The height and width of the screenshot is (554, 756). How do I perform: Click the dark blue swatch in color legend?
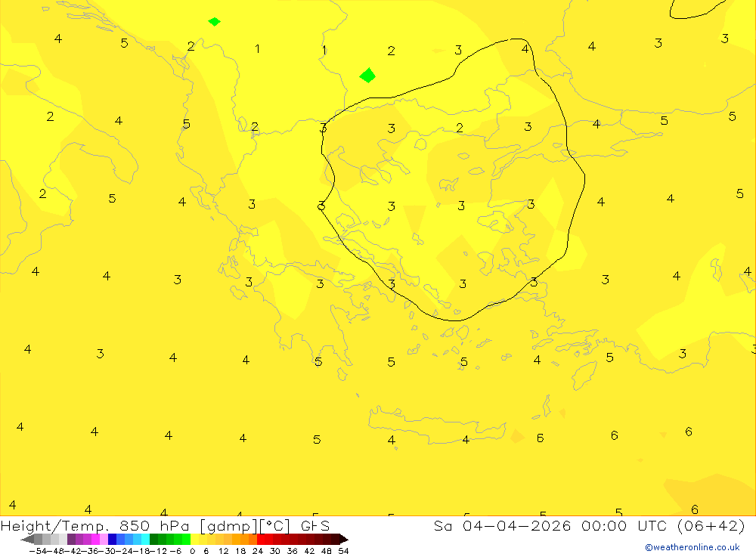(112, 540)
